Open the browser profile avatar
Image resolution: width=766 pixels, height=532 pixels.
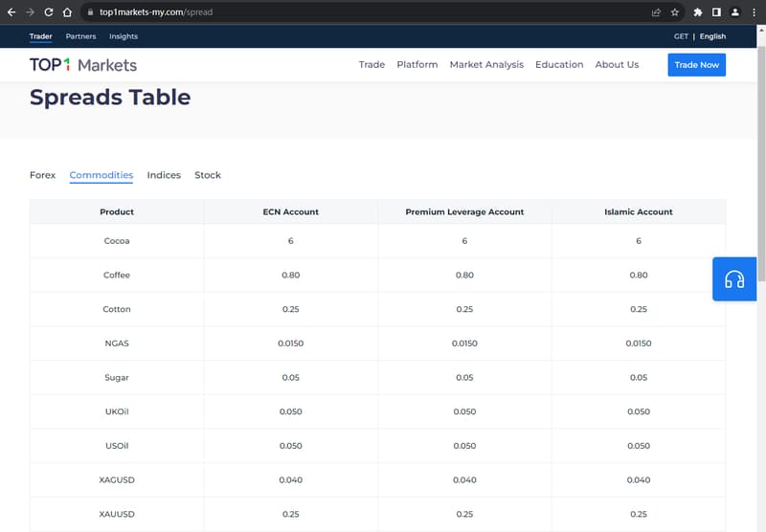pos(734,12)
